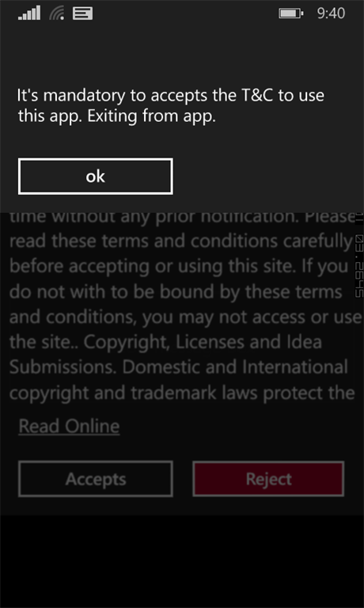This screenshot has height=608, width=364.
Task: Tap the line "and conditions, you may not access"
Action: click(185, 317)
